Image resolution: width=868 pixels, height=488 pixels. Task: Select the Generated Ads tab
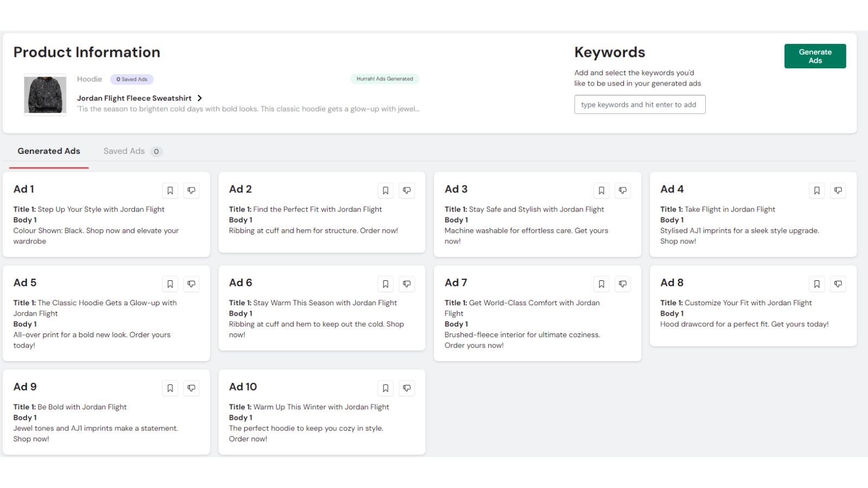tap(49, 151)
